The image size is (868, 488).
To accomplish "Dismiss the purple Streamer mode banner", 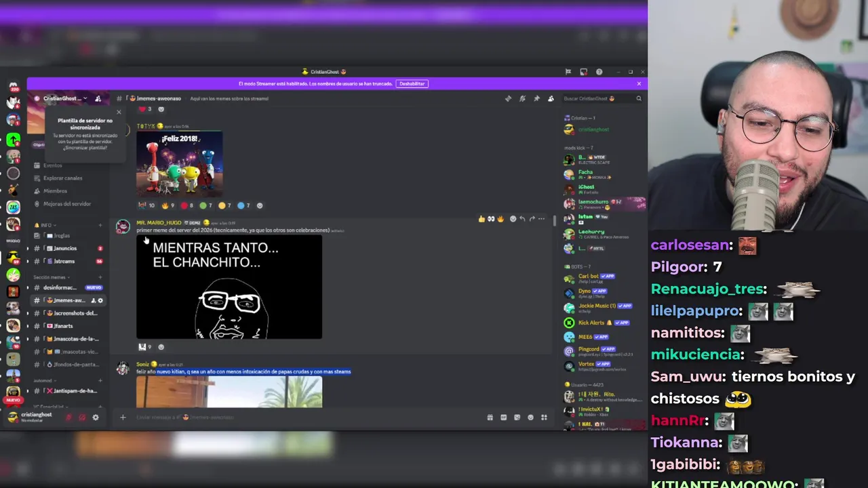I will point(639,83).
